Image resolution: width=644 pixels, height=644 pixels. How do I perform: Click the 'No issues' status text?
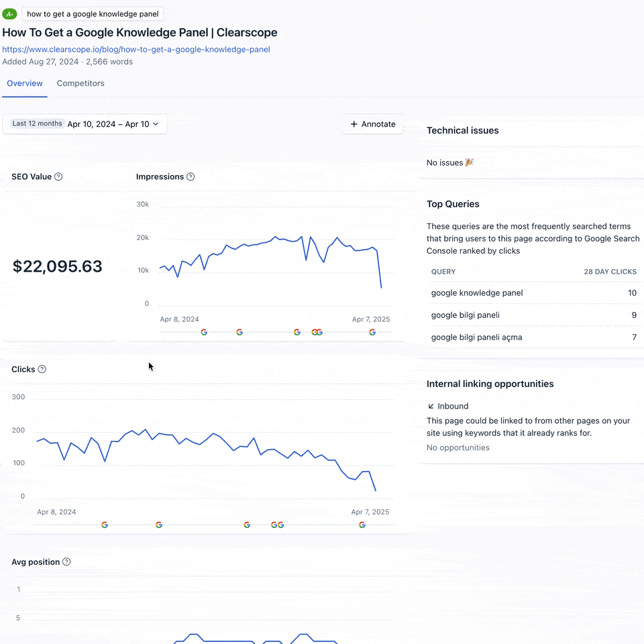(x=444, y=162)
